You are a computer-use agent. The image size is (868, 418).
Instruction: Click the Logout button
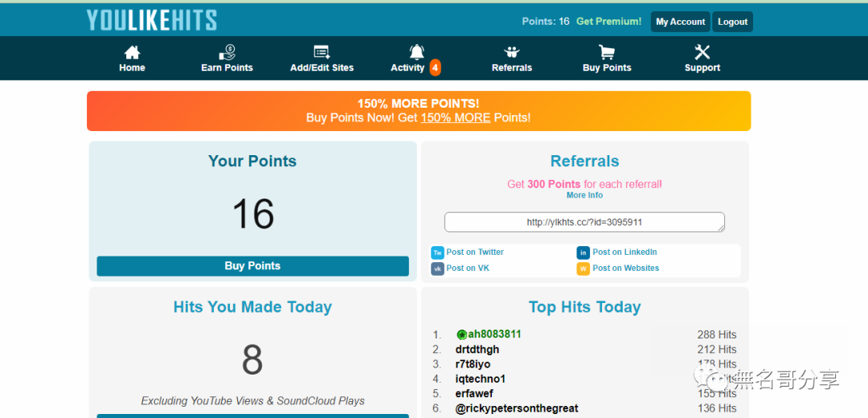[x=732, y=22]
